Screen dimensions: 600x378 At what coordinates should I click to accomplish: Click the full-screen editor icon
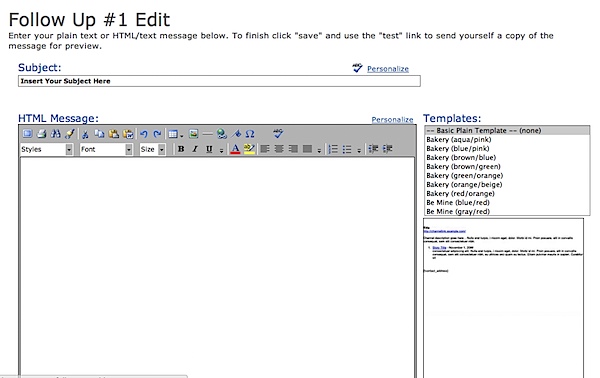click(x=28, y=134)
